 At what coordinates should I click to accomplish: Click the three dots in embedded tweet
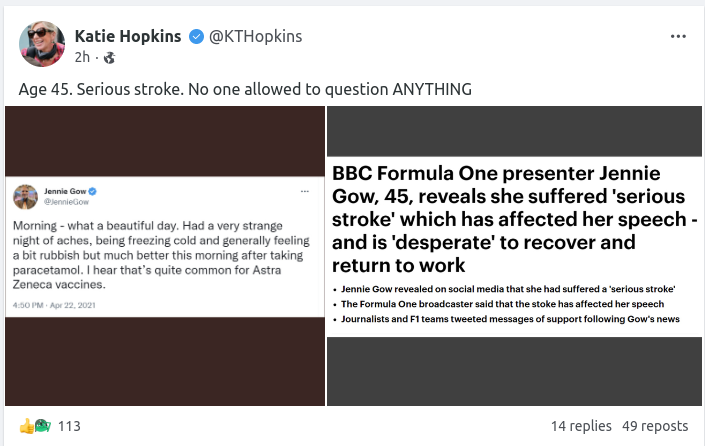point(304,190)
